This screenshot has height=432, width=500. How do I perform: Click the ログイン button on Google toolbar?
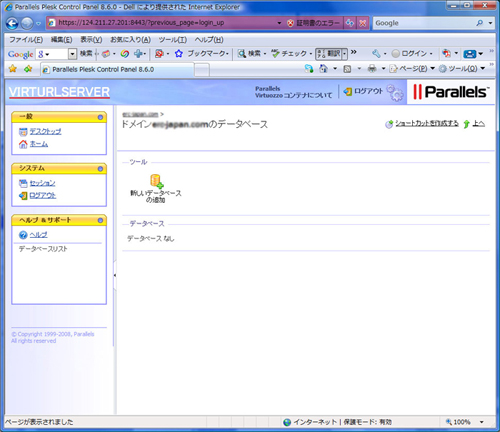(x=410, y=53)
